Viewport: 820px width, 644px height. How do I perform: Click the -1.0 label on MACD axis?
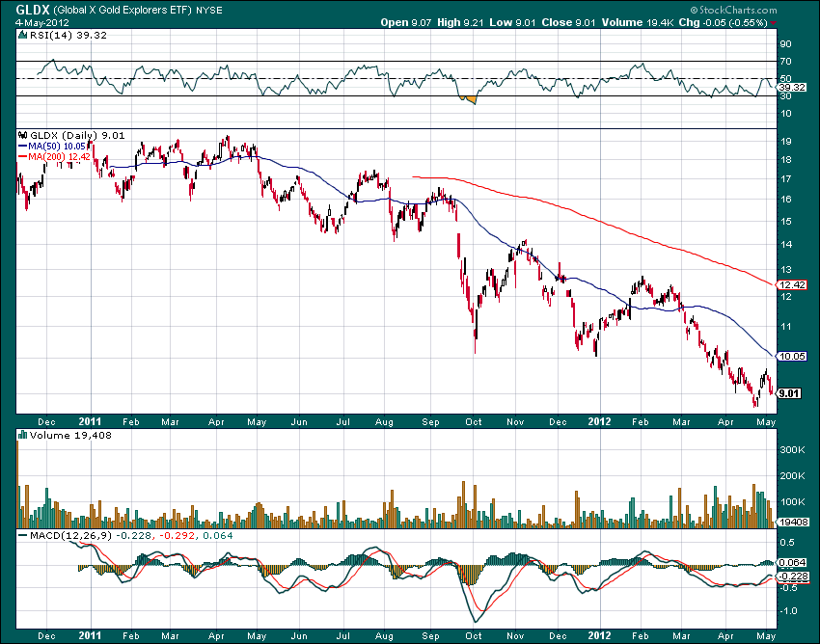(789, 611)
